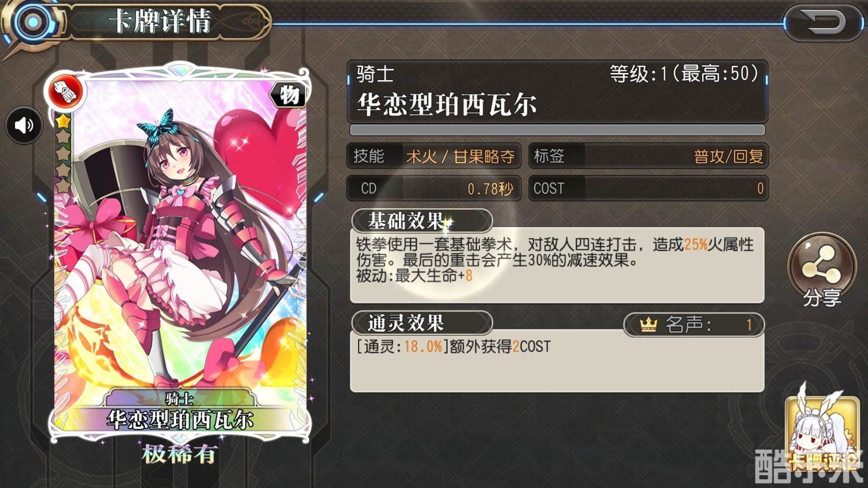Select the 基础效果 section header

coord(421,221)
